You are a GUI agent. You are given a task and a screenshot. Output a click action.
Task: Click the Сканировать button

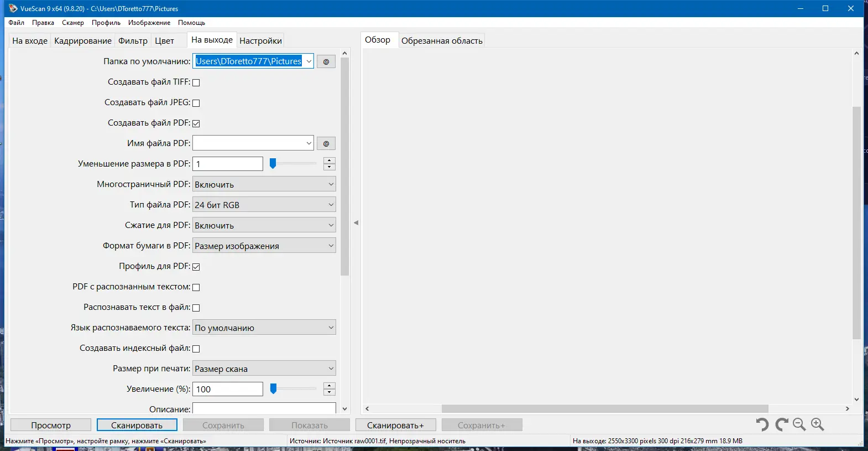coord(137,425)
